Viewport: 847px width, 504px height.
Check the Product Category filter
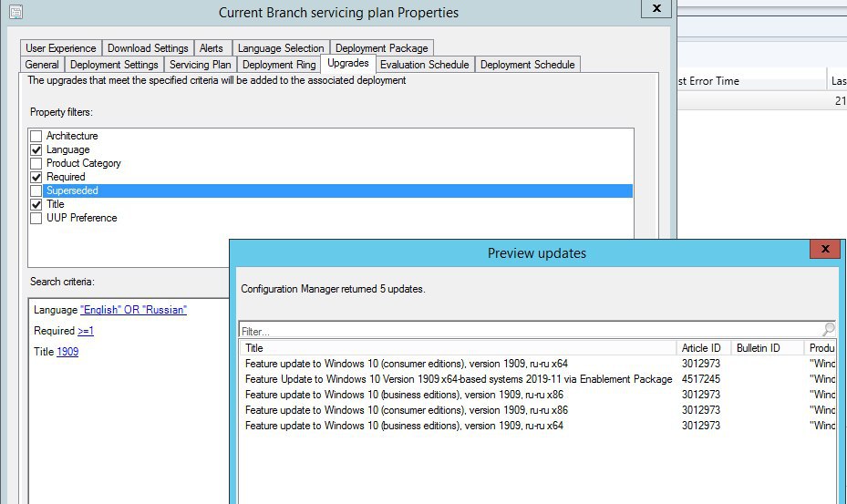(36, 163)
